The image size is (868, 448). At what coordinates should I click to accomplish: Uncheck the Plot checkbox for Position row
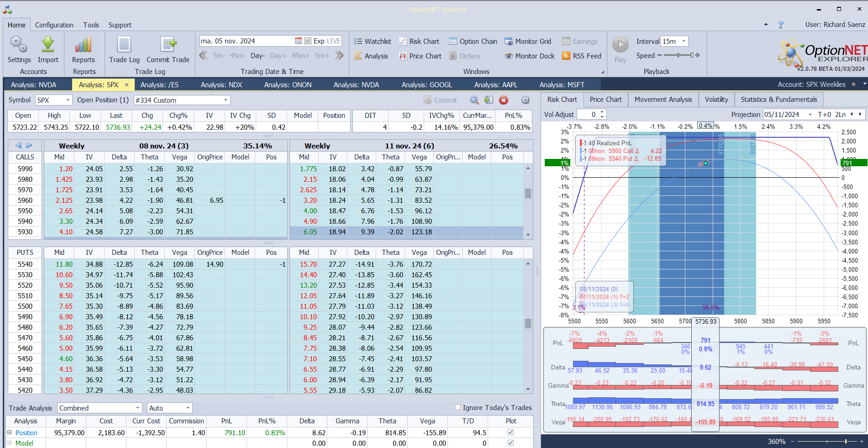click(x=510, y=432)
